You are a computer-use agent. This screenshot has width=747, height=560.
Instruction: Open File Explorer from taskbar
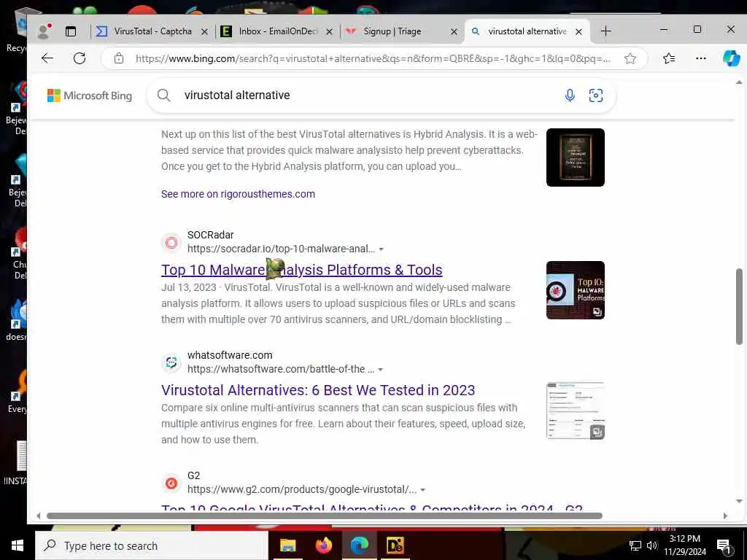[287, 545]
